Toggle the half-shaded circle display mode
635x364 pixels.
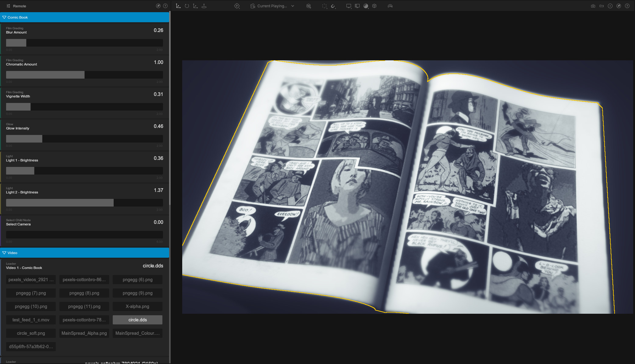pyautogui.click(x=366, y=6)
